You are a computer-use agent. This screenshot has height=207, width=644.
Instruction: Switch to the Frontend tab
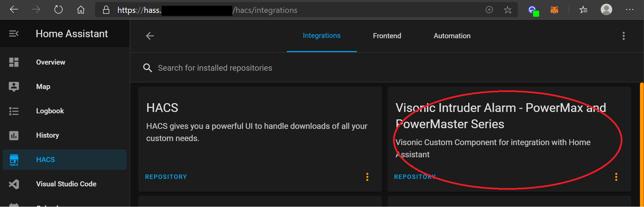[x=387, y=36]
